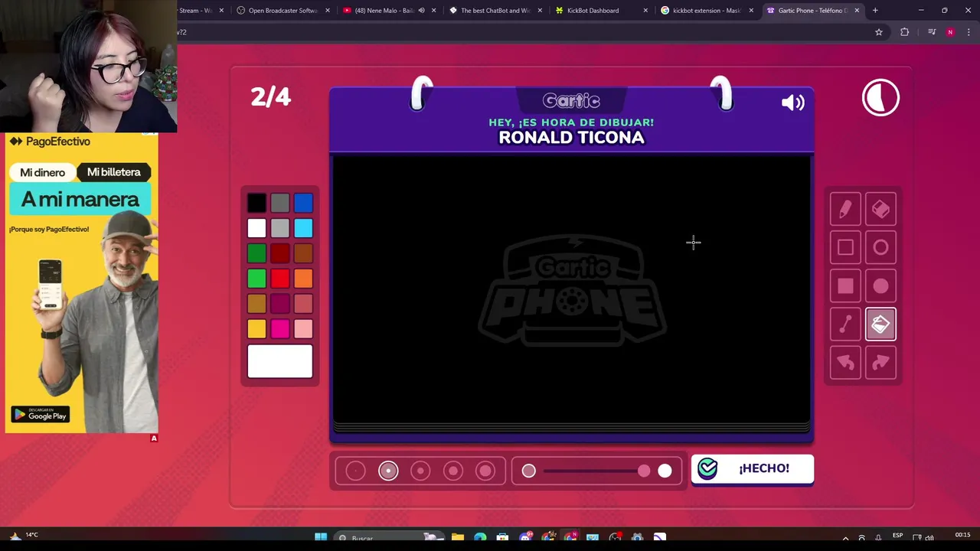Switch to the Open Broadcaster Software tab
The height and width of the screenshot is (551, 980).
pyautogui.click(x=283, y=11)
